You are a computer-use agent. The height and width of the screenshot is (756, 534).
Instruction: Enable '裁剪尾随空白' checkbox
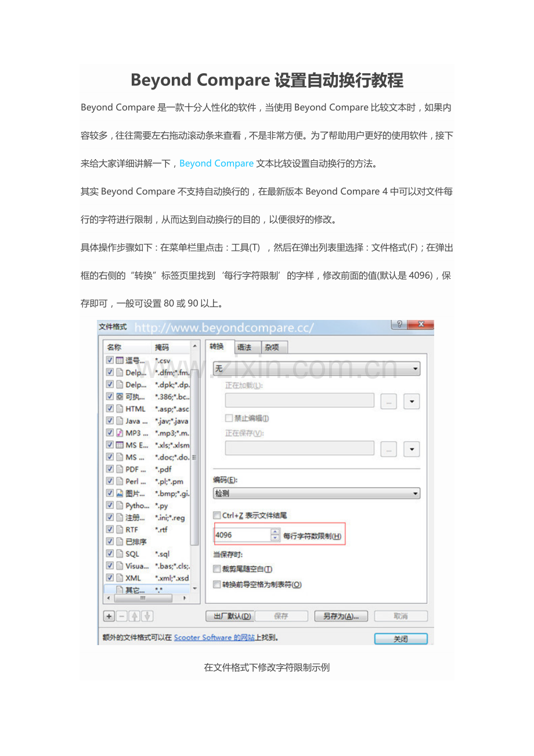[217, 569]
